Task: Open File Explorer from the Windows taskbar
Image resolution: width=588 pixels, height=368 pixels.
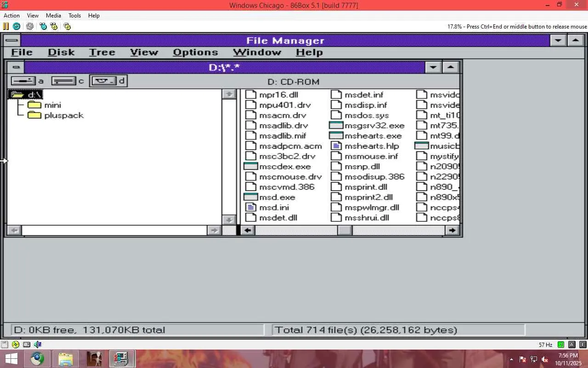Action: click(x=66, y=359)
